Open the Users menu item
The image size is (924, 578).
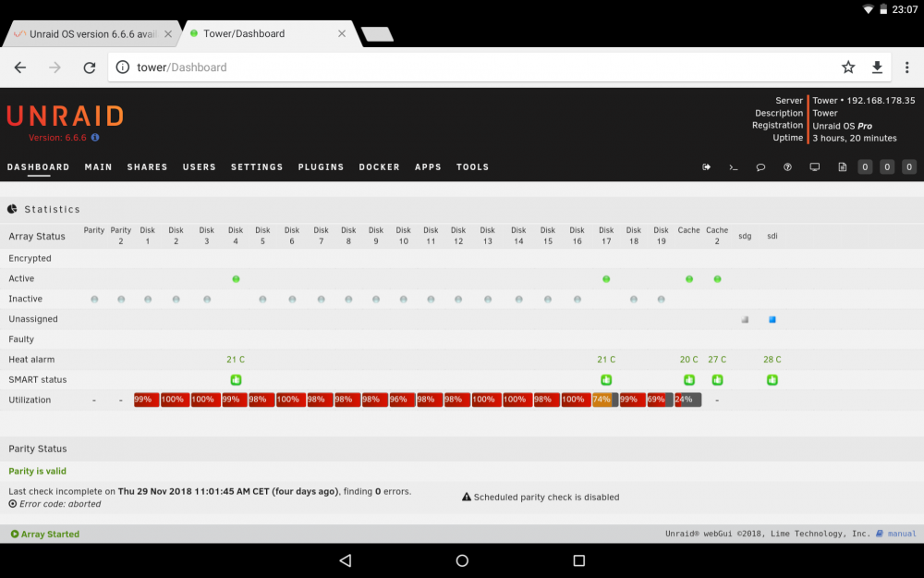(x=200, y=166)
